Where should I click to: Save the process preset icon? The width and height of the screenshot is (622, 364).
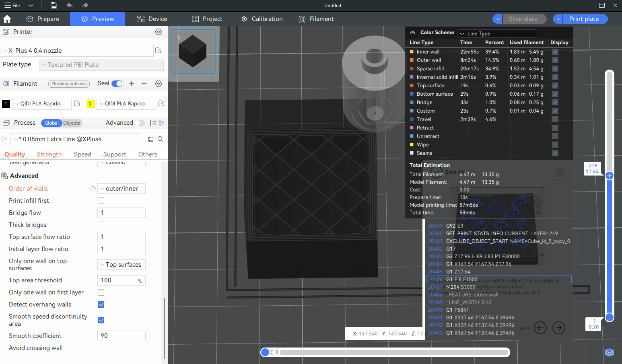tap(151, 139)
